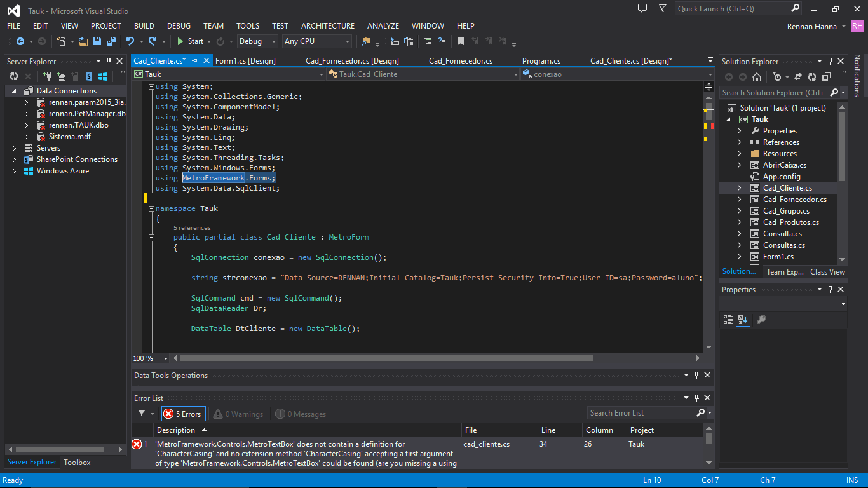Click the Navigate Backward toolbar icon
This screenshot has height=488, width=868.
(20, 41)
